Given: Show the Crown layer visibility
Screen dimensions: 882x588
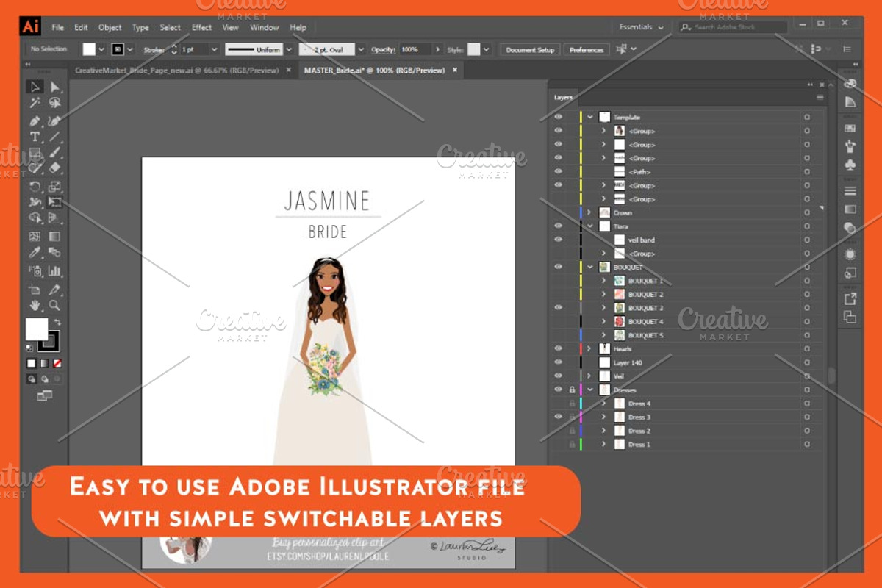Looking at the screenshot, I should pyautogui.click(x=559, y=212).
